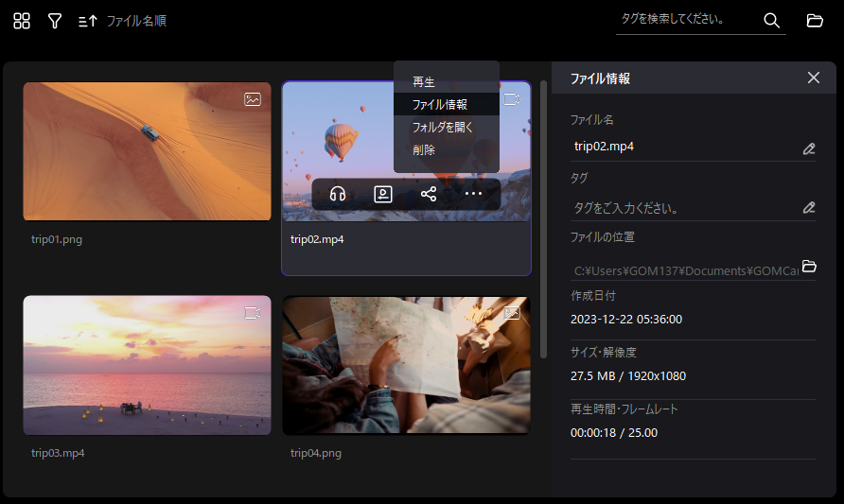Toggle the file name sort order icon
The height and width of the screenshot is (504, 844).
tap(87, 21)
